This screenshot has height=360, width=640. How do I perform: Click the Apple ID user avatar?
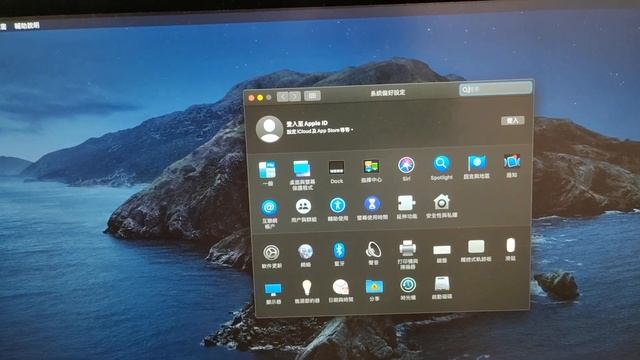(x=269, y=129)
